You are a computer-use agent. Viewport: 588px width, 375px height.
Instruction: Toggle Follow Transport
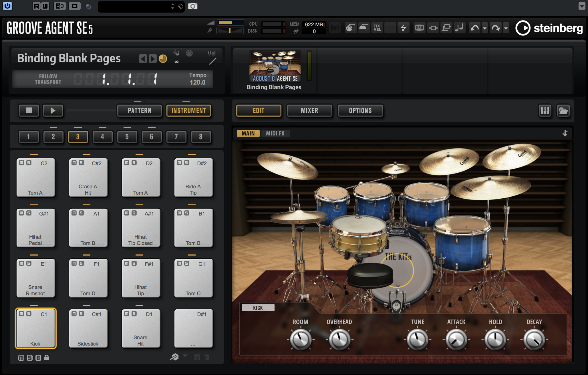pos(48,79)
